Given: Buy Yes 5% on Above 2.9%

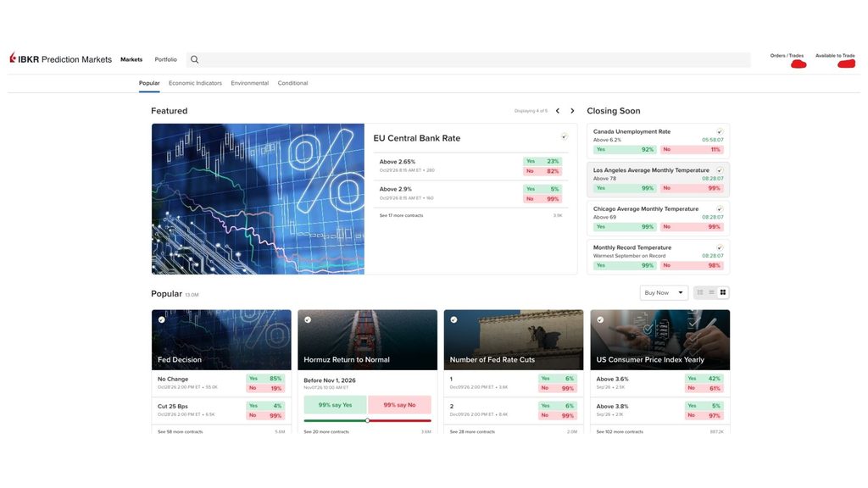Looking at the screenshot, I should 542,189.
